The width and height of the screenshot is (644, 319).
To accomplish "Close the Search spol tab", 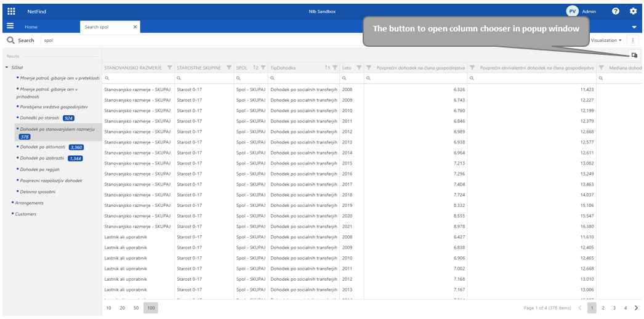I will [x=135, y=27].
